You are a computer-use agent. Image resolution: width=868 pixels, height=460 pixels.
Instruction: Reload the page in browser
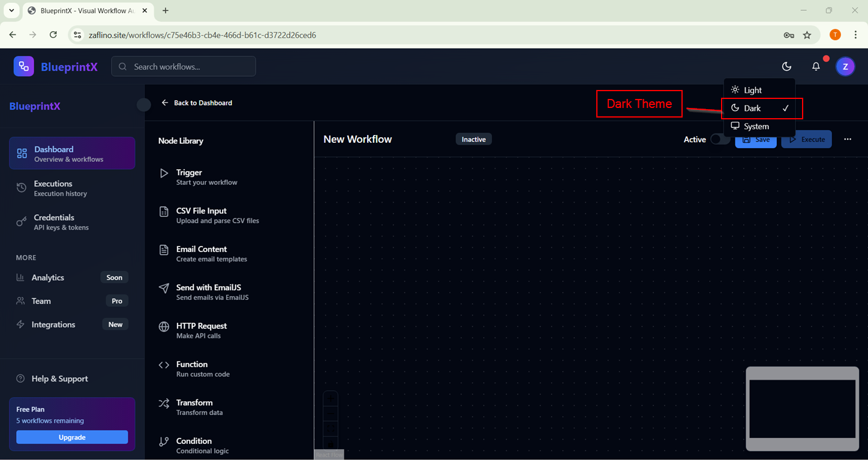pyautogui.click(x=53, y=35)
